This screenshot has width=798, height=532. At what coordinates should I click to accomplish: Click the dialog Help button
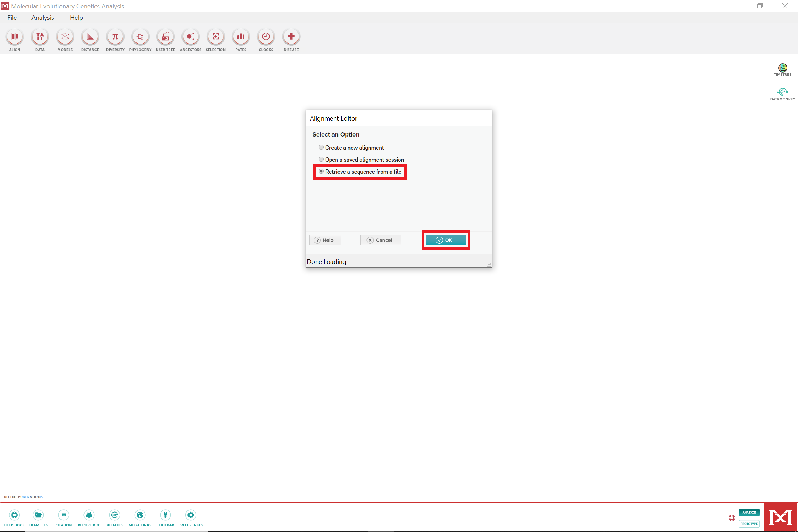pos(325,240)
